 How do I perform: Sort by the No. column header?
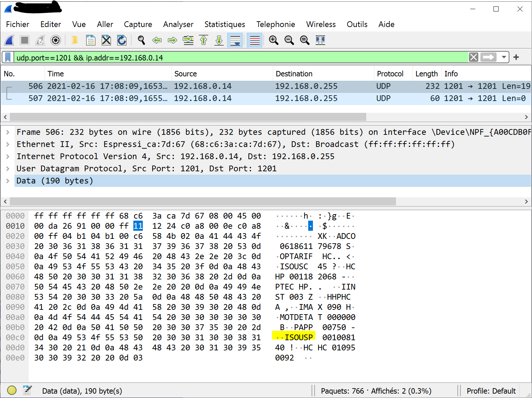click(23, 74)
